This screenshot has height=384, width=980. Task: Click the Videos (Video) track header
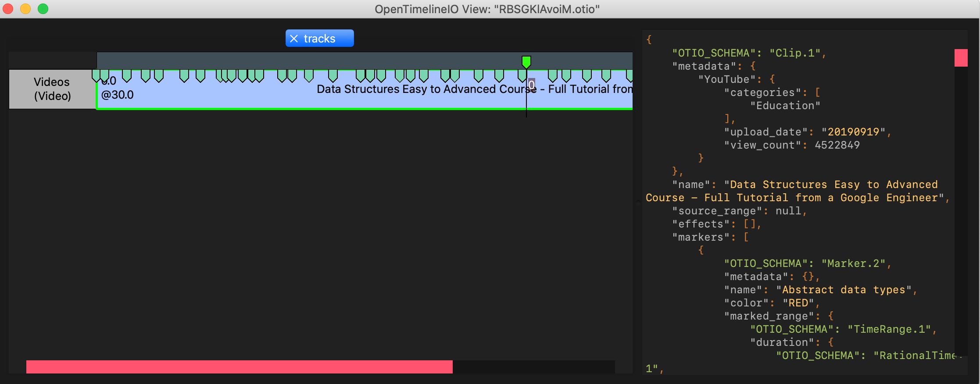(53, 89)
